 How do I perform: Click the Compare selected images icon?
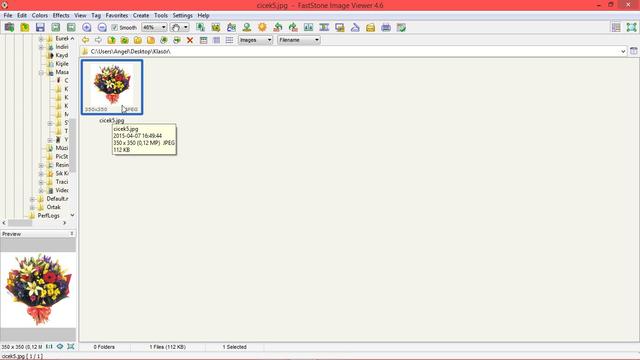tap(309, 27)
